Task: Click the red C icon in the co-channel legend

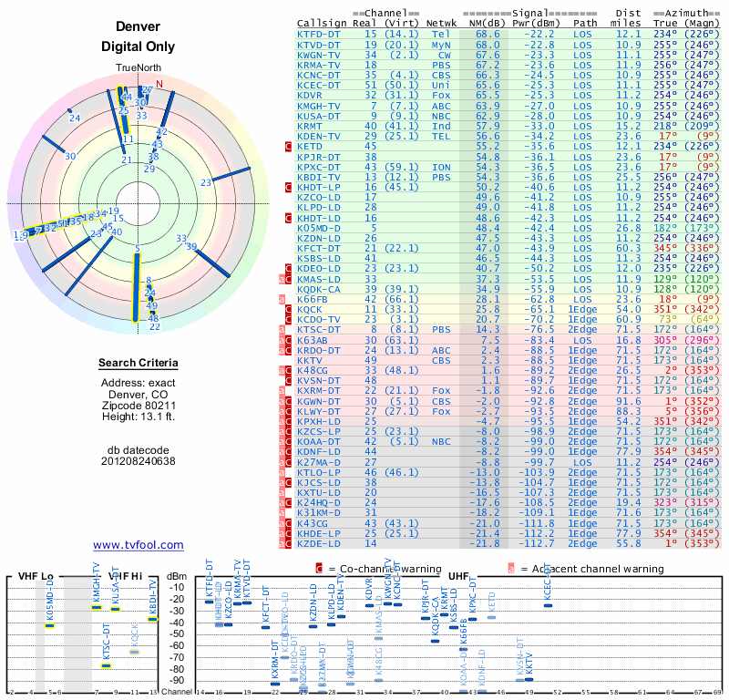Action: (x=319, y=569)
